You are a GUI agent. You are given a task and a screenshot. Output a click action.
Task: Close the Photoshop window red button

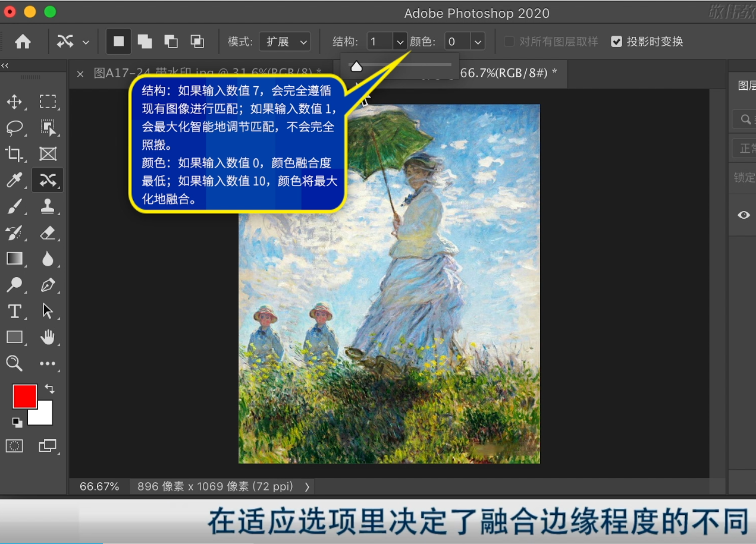click(x=10, y=12)
